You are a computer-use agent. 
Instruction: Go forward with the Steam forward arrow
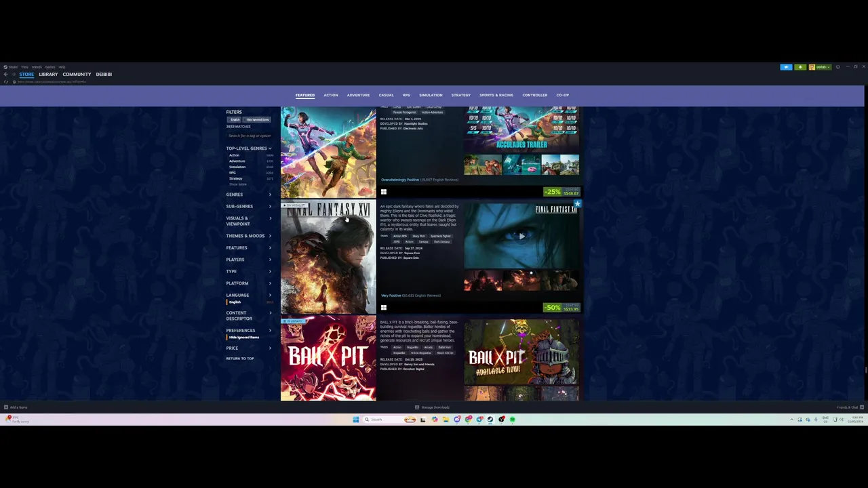coord(14,75)
